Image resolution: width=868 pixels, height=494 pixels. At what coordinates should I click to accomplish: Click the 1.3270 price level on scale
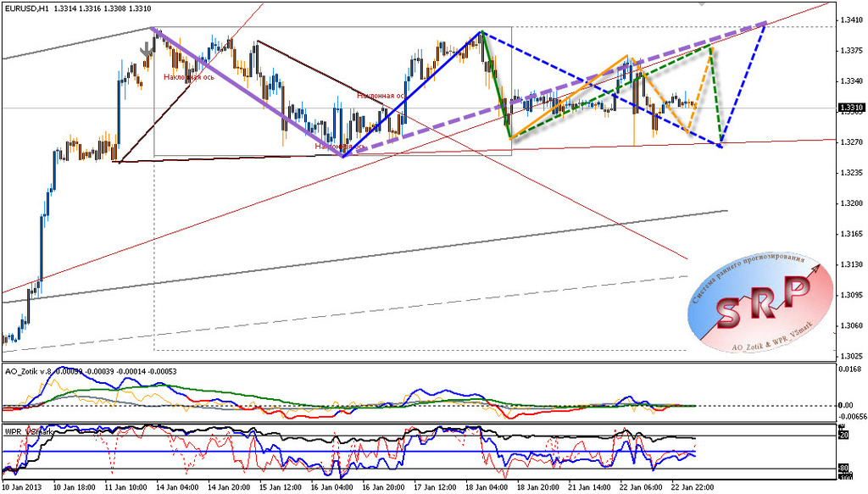click(x=850, y=142)
